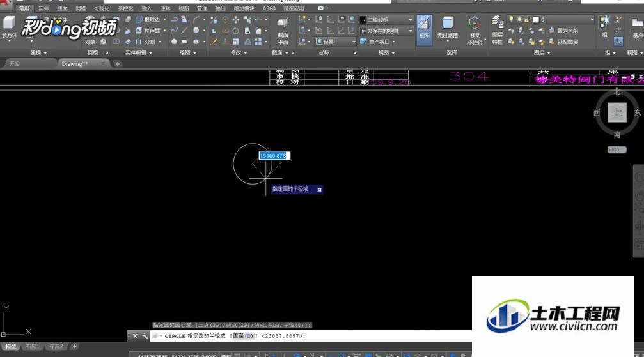Add a new drawing tab
This screenshot has height=357, width=644.
coord(118,64)
